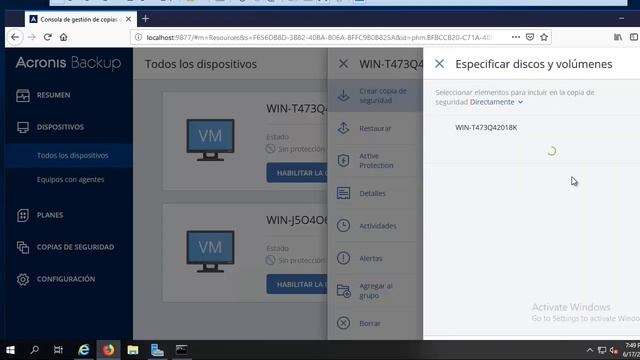This screenshot has width=640, height=360.
Task: Open command prompt from taskbar
Action: pos(181,350)
